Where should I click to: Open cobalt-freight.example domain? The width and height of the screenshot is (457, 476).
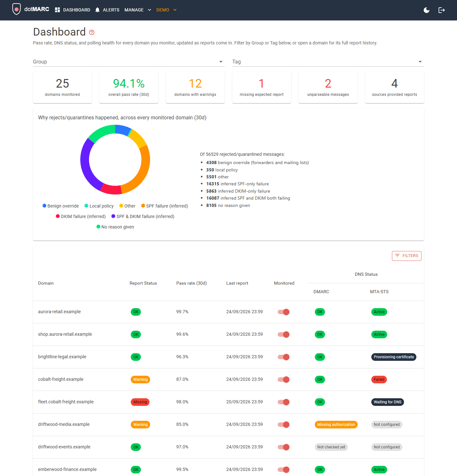pos(61,379)
